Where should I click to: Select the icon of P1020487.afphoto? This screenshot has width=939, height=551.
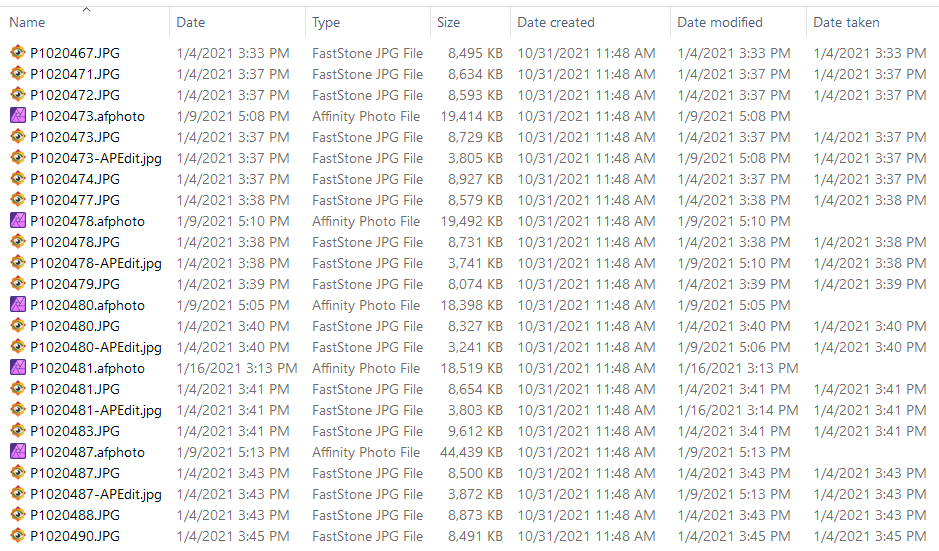(x=18, y=451)
